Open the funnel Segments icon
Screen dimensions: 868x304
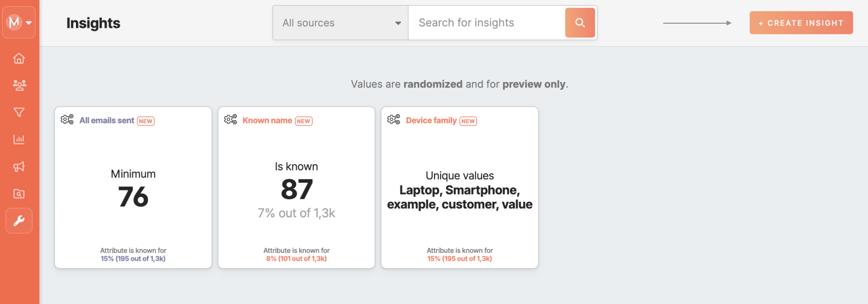tap(19, 113)
